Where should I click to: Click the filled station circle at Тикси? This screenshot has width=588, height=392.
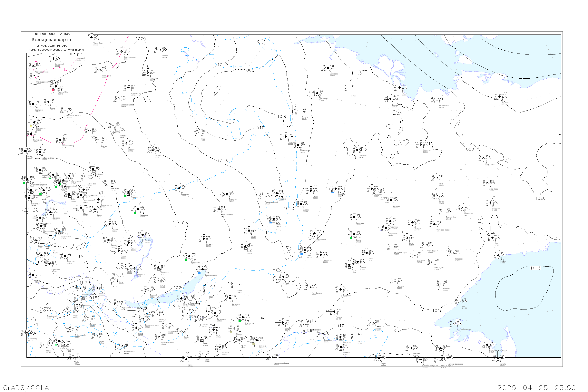399,87
